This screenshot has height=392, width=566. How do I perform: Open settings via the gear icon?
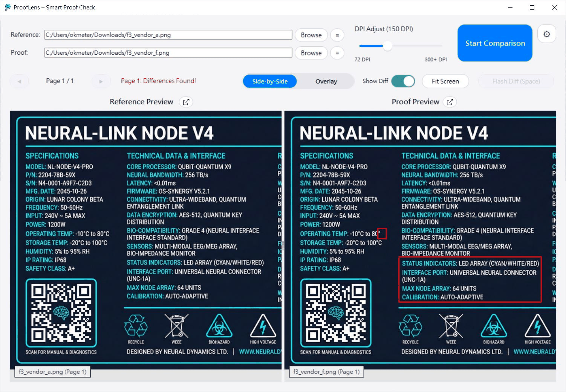pyautogui.click(x=546, y=34)
